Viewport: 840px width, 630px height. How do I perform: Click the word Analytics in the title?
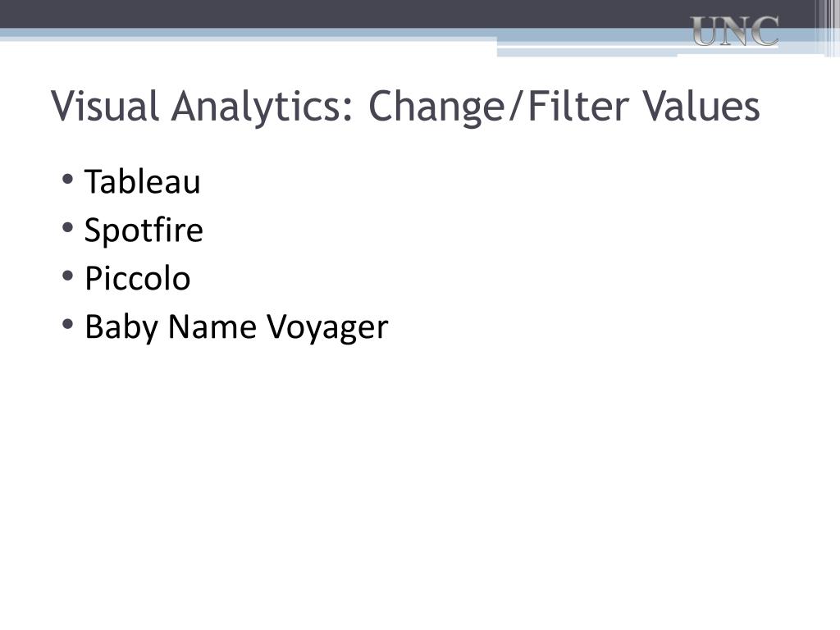(x=262, y=107)
